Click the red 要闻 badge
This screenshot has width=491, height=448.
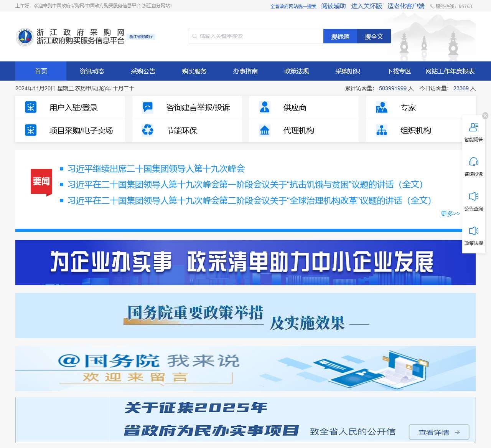(41, 182)
